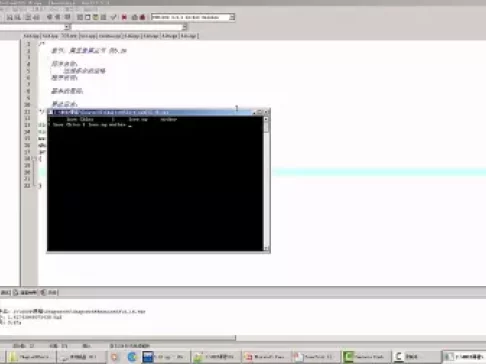Click the red X stop icon in toolbar
Screen dimensions: 486x364
124,17
